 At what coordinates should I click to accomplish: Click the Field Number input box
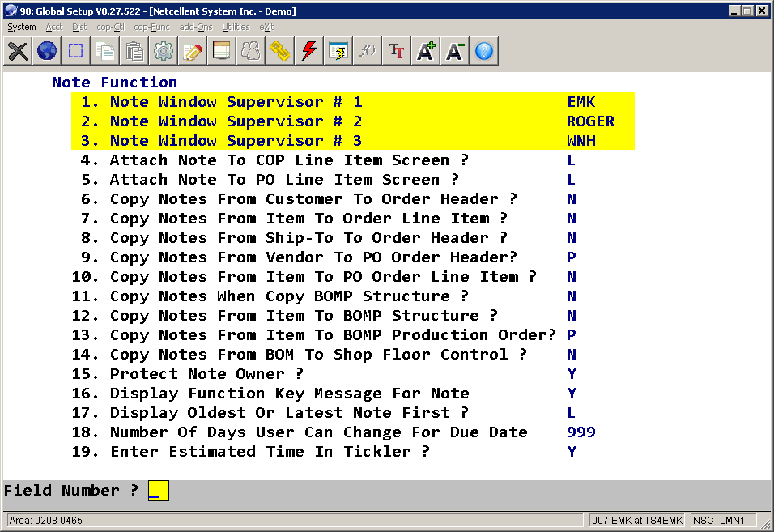pos(158,491)
